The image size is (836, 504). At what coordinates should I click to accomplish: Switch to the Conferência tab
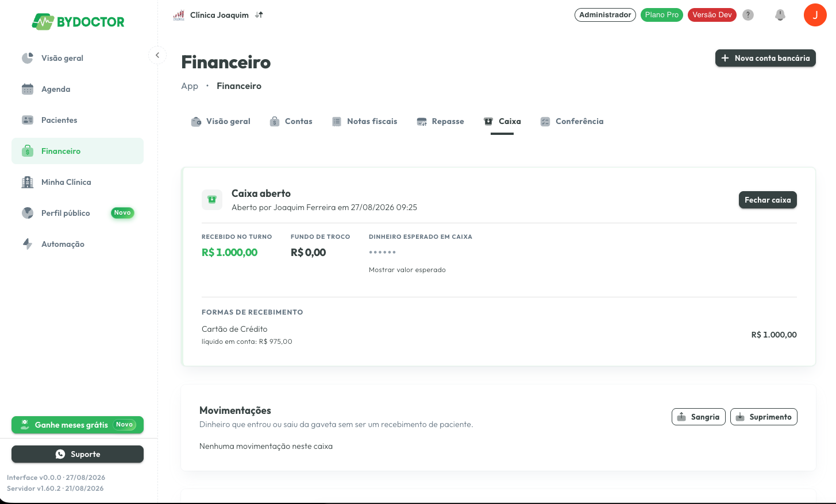coord(572,122)
